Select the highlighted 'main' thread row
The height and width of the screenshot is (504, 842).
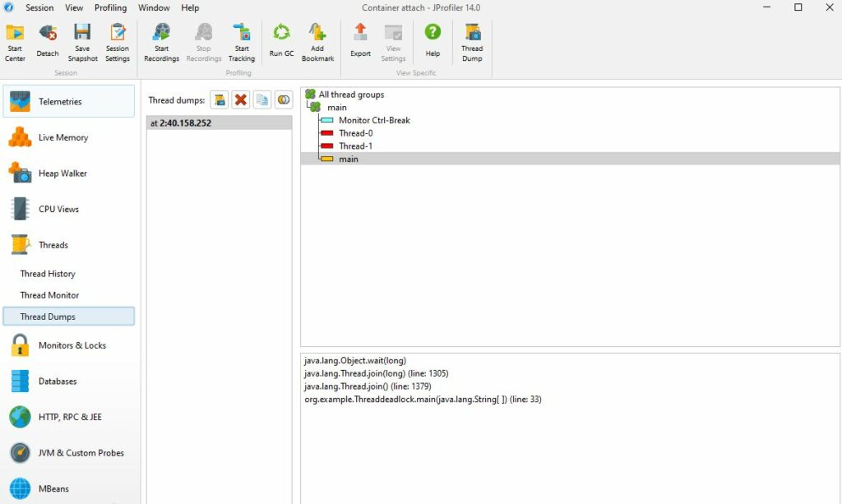click(x=571, y=159)
